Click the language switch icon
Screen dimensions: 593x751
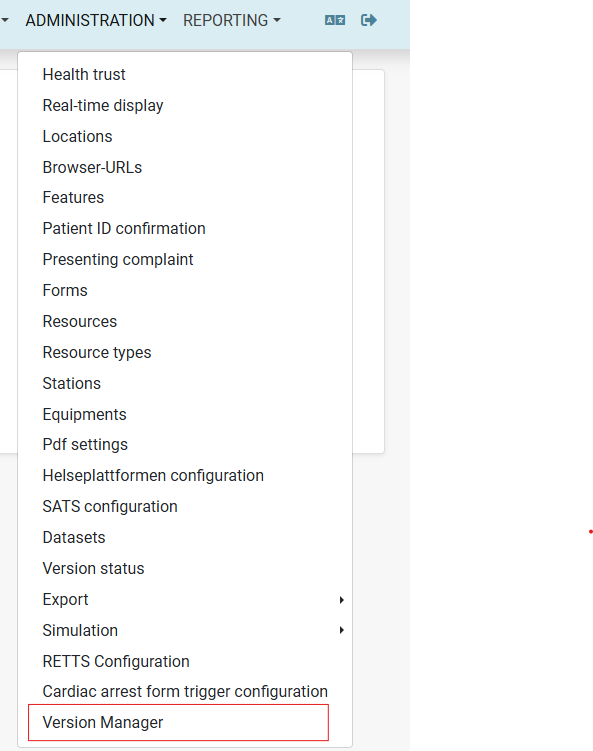pos(335,20)
